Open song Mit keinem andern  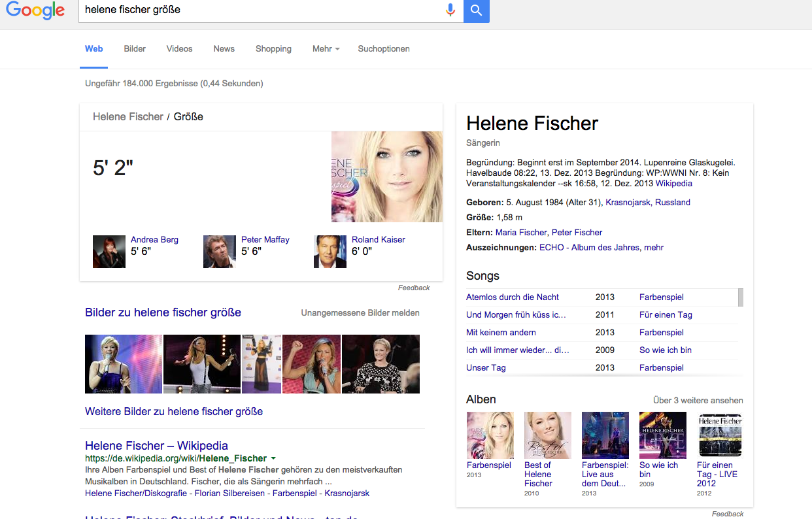(501, 333)
